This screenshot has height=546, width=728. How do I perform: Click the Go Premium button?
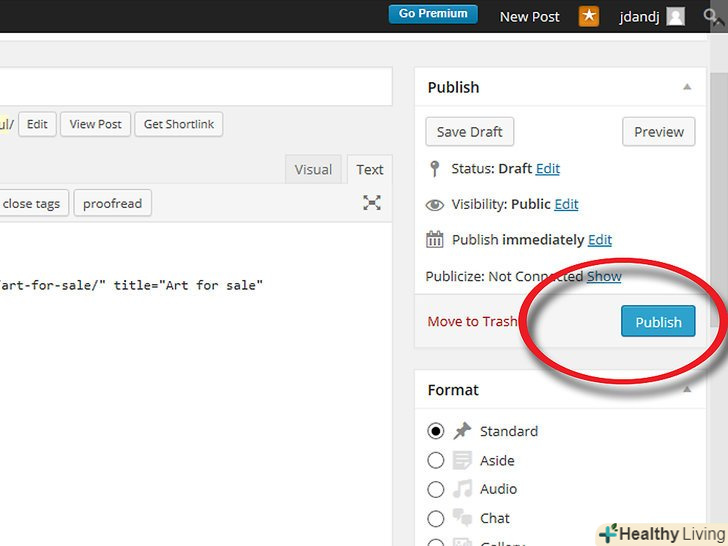click(433, 14)
